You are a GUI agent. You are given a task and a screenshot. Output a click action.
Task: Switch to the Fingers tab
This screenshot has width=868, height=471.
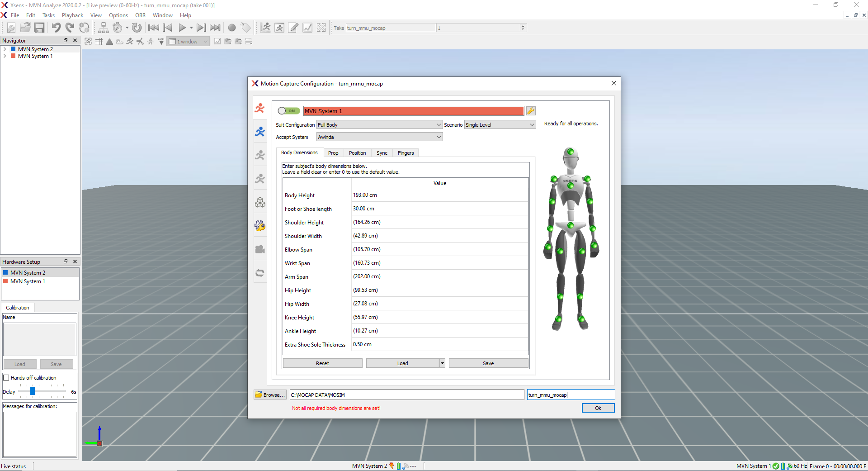(x=406, y=153)
